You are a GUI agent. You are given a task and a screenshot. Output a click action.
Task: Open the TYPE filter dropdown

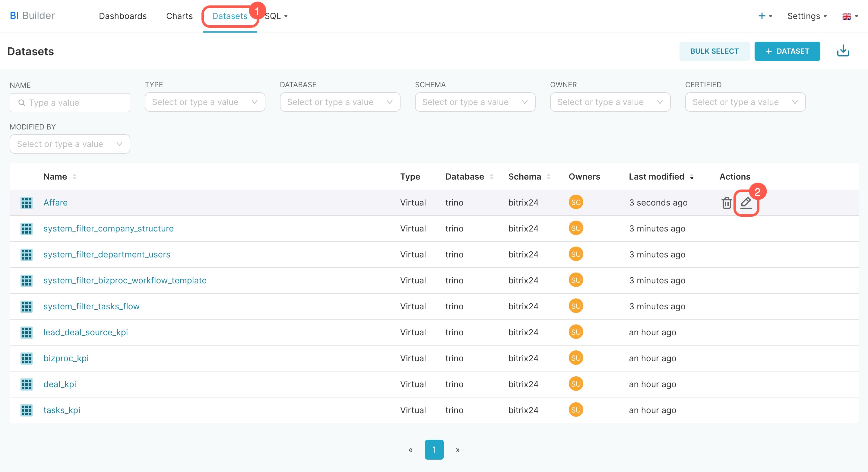click(x=204, y=102)
